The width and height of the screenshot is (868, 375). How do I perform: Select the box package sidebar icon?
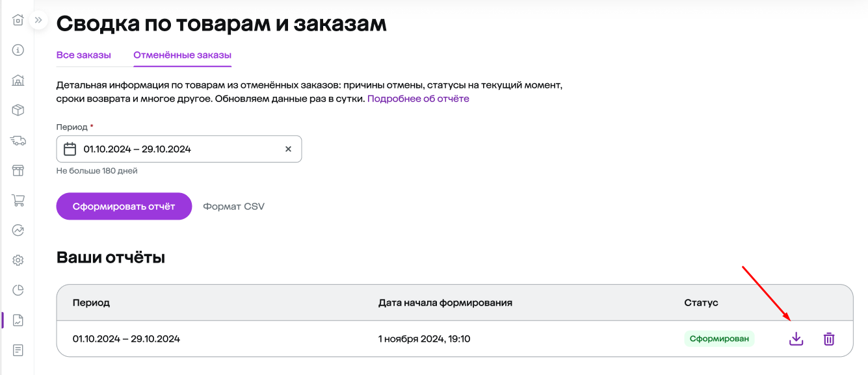[x=18, y=110]
